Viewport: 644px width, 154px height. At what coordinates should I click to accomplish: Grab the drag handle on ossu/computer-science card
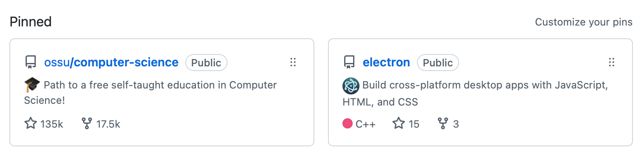pos(293,62)
